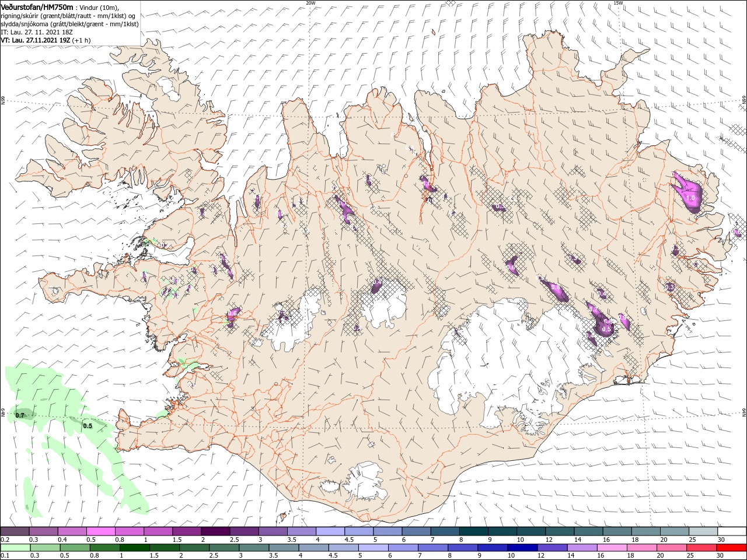Pick the white swatch ending the top legend row
Screen dimensions: 747x560
732,531
